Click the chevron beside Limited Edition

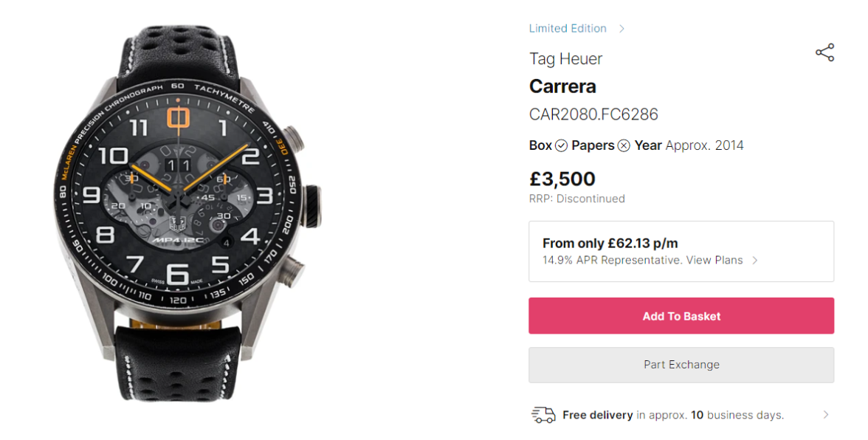[621, 29]
